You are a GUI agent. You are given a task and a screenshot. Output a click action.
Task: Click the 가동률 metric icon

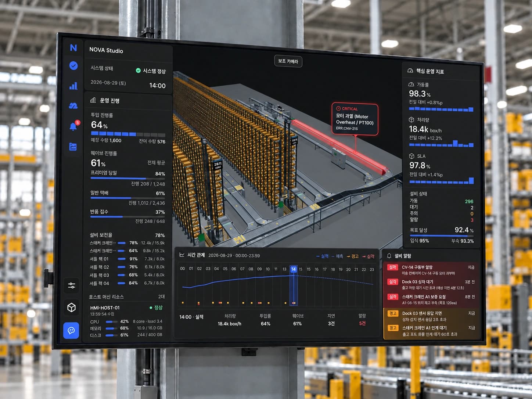(x=411, y=85)
